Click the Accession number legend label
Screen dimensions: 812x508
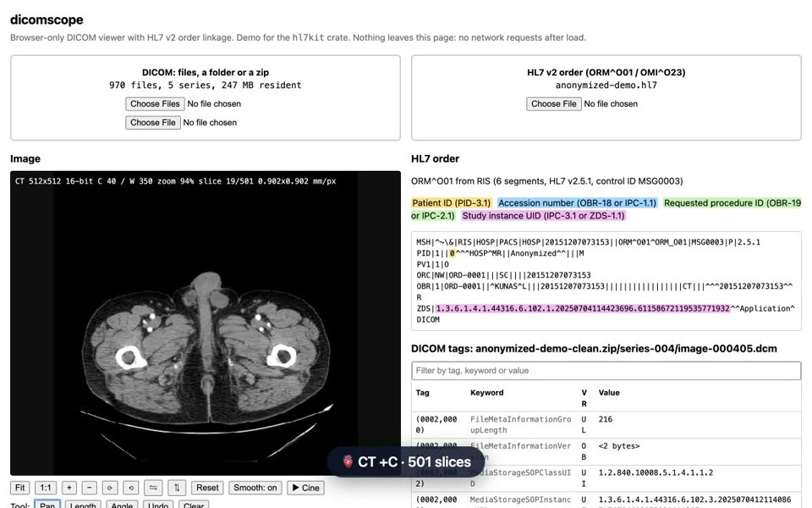[577, 202]
